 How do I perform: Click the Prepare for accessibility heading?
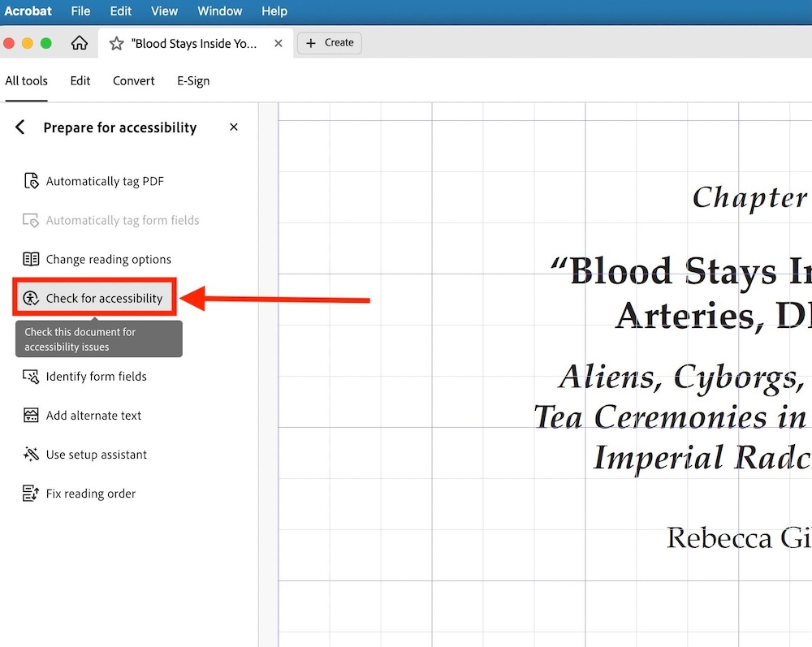tap(120, 127)
